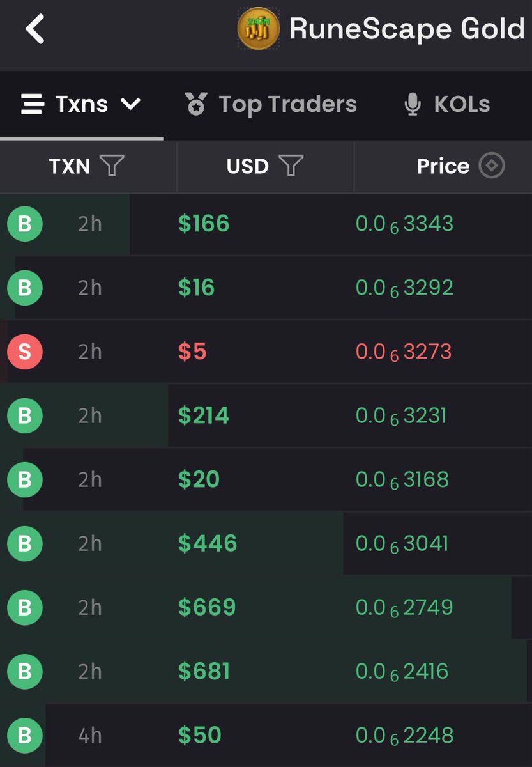Click the price ending in 2248
The height and width of the screenshot is (767, 532).
pos(404,735)
